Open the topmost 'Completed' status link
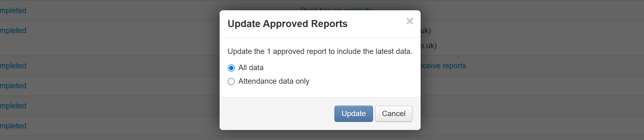The image size is (644, 140). coord(13,11)
